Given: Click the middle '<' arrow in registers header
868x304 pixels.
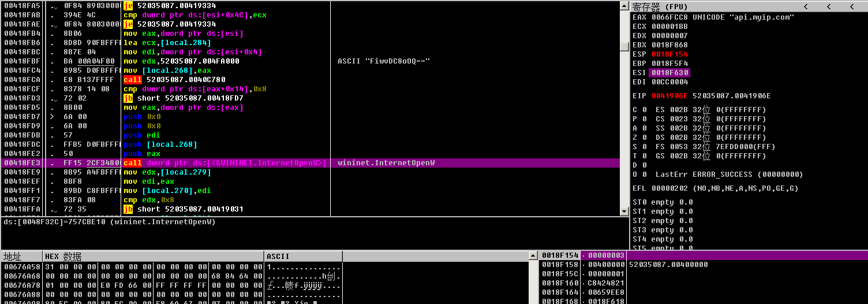Looking at the screenshot, I should click(828, 6).
